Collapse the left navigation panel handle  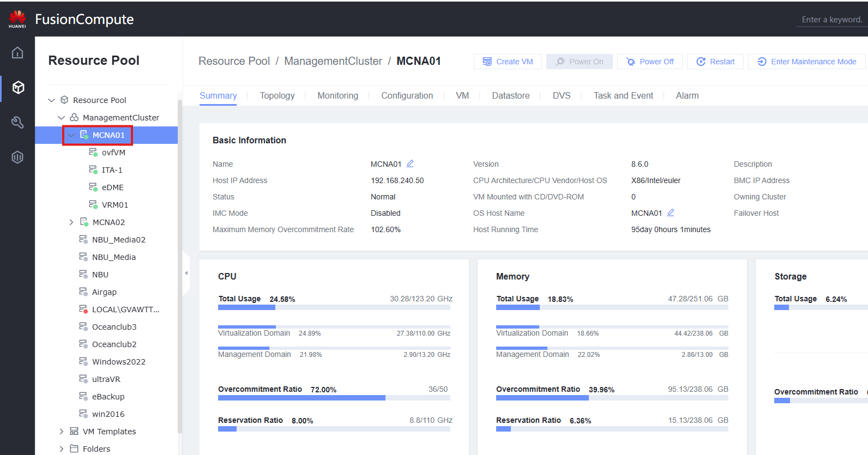click(186, 273)
